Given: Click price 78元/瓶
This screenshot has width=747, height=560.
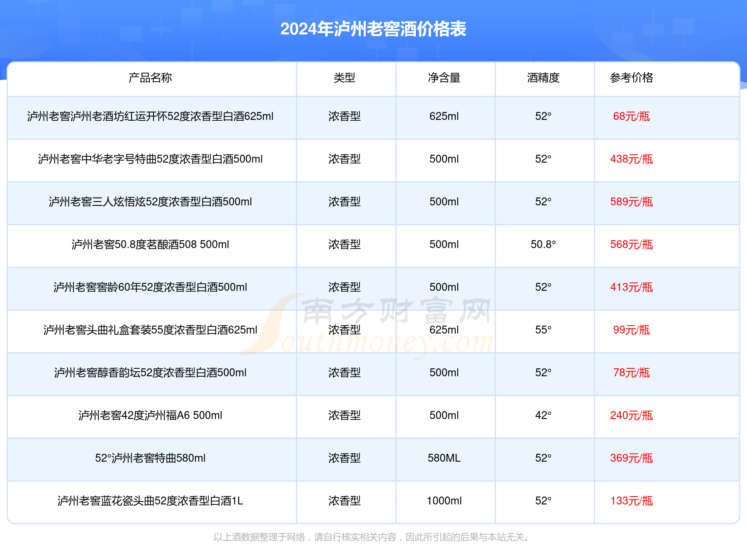Looking at the screenshot, I should 632,373.
